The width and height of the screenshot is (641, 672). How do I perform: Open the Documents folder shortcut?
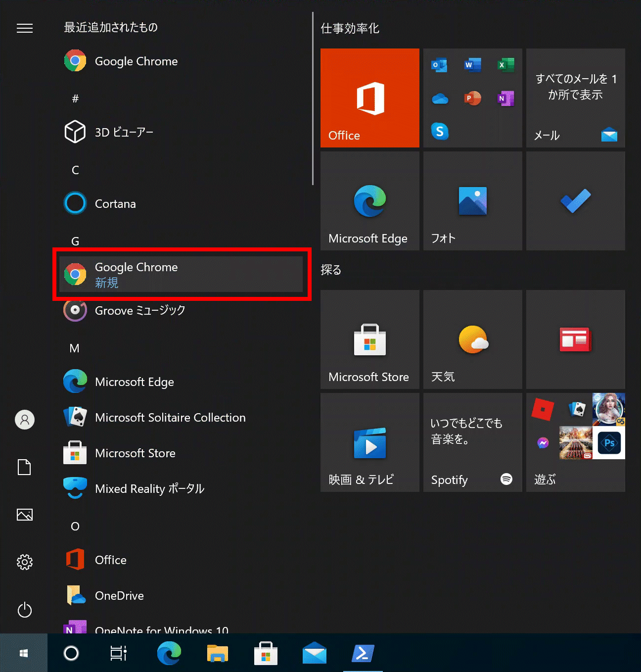(24, 467)
